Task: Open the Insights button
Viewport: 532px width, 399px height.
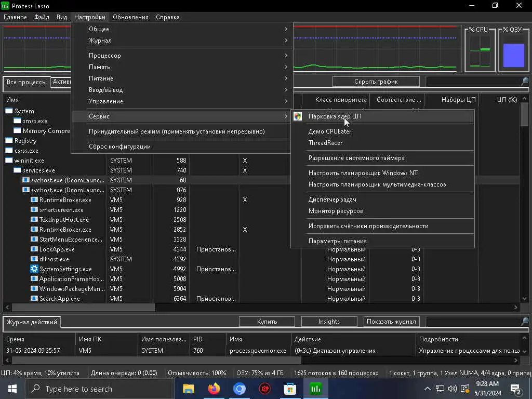Action: coord(329,321)
